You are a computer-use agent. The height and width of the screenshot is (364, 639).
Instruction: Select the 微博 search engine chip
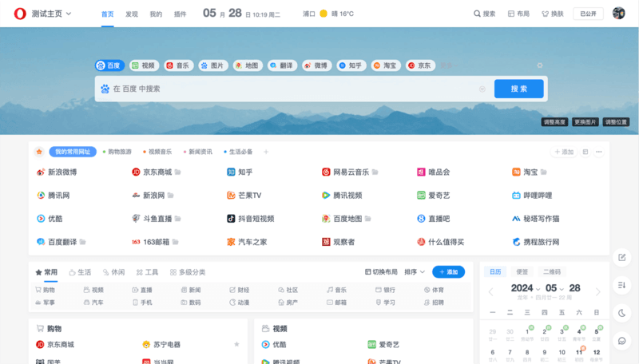click(x=316, y=65)
